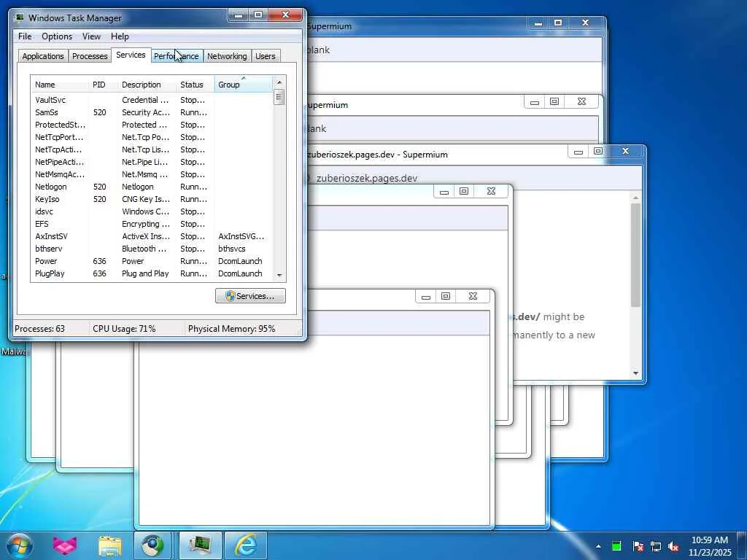Show hidden system tray icons
The width and height of the screenshot is (747, 560).
tap(598, 546)
